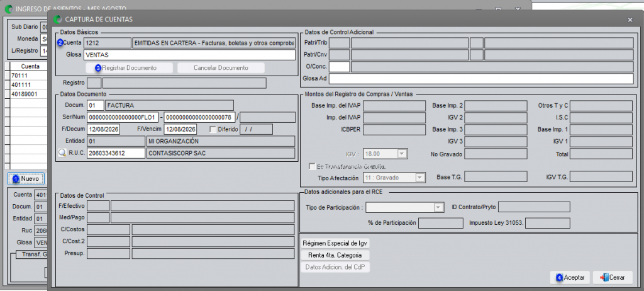
Task: Click the C/Cost.2 code field
Action: coord(109,241)
